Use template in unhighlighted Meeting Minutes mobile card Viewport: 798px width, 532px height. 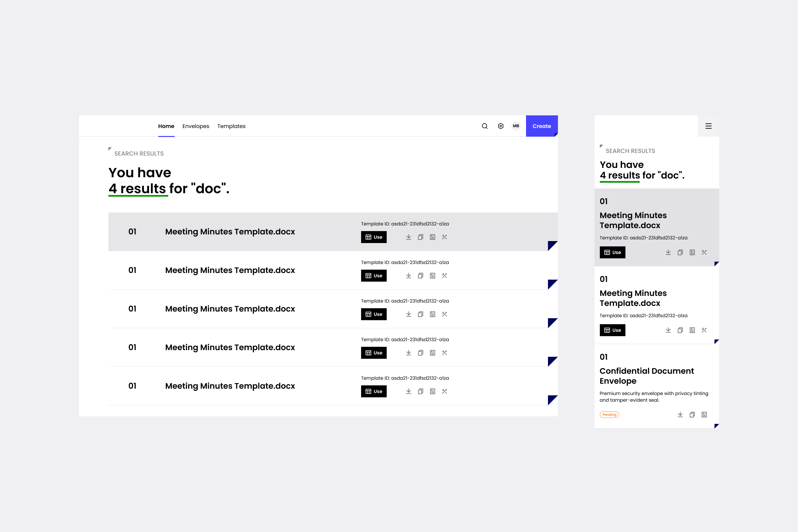pyautogui.click(x=612, y=330)
